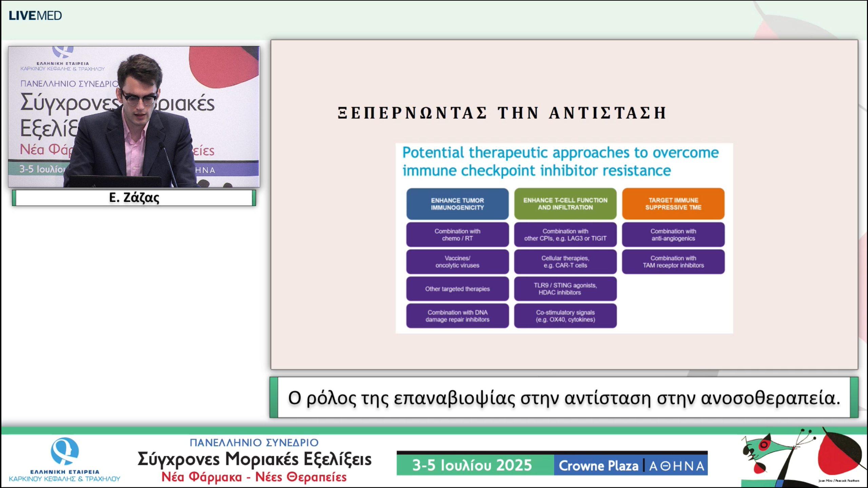Screen dimensions: 868x488
Task: Toggle the Combination with chemo / RT option
Action: click(457, 235)
